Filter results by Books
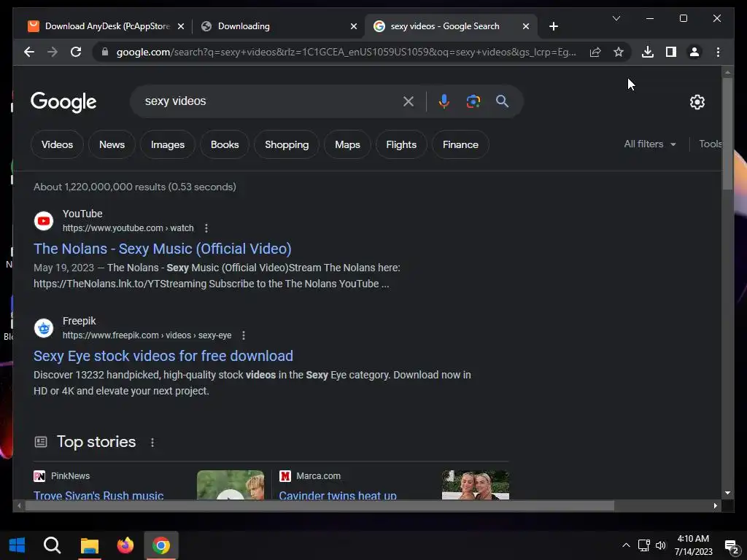 (x=225, y=144)
